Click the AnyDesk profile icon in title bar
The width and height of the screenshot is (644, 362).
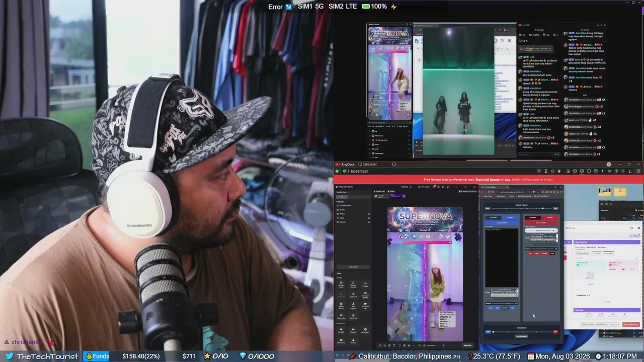click(x=609, y=164)
